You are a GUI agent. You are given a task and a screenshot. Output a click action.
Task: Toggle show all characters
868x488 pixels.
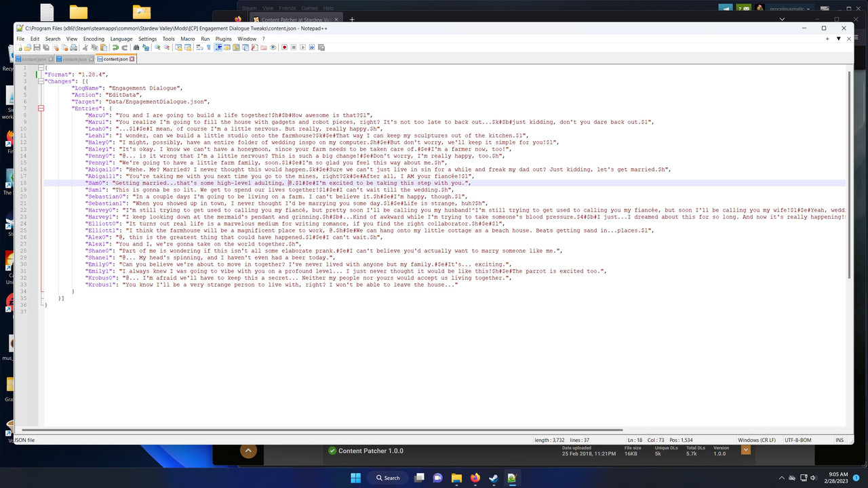(x=209, y=47)
